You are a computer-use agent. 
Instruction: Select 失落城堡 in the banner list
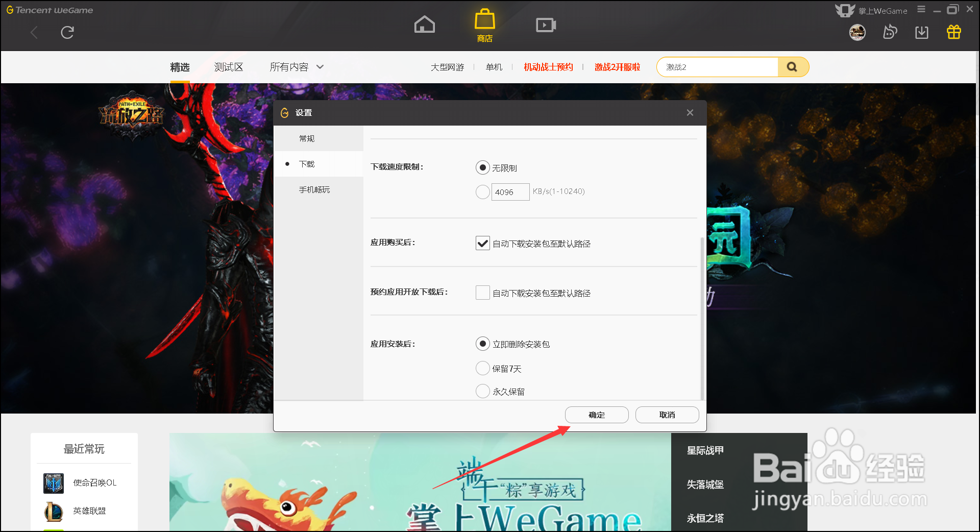click(705, 485)
